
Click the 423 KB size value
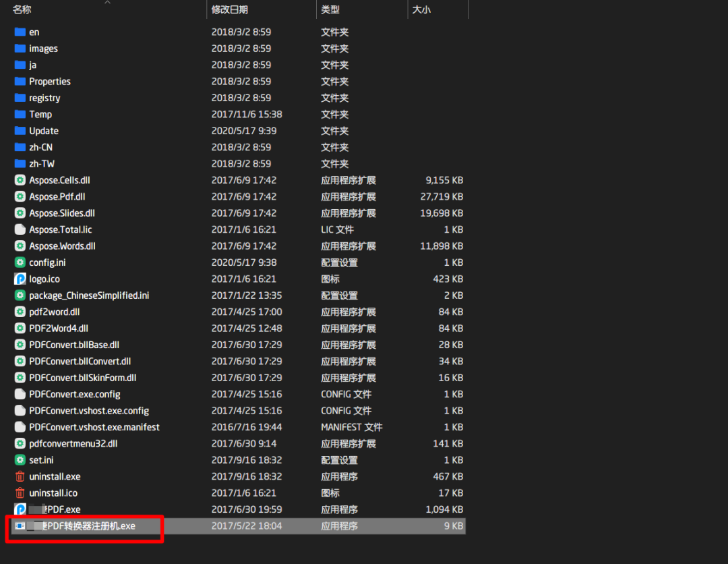[448, 279]
